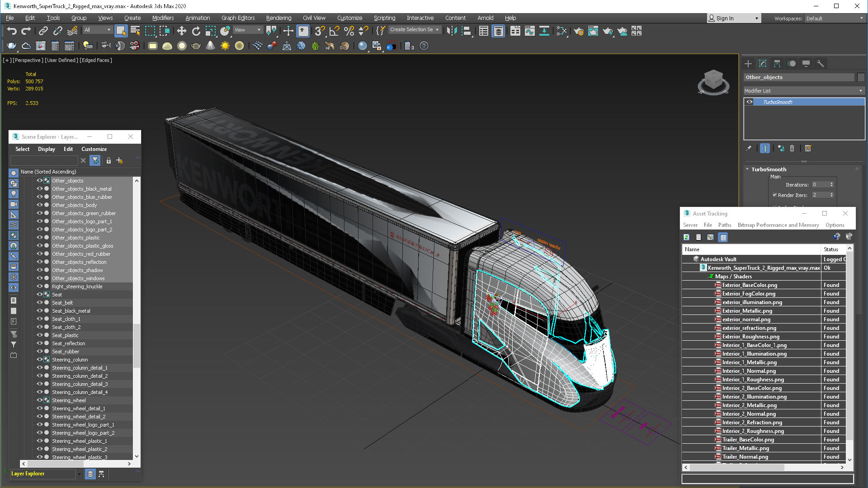
Task: Click the [Perspective] viewport label
Action: [28, 60]
